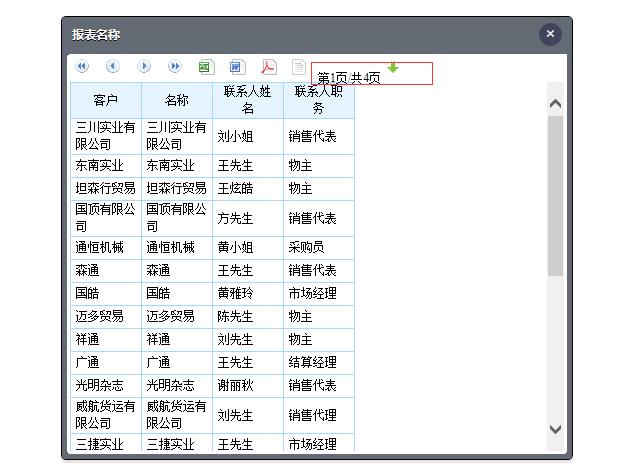Screen dimensions: 643x470
Task: Export the report as PDF
Action: coord(268,67)
